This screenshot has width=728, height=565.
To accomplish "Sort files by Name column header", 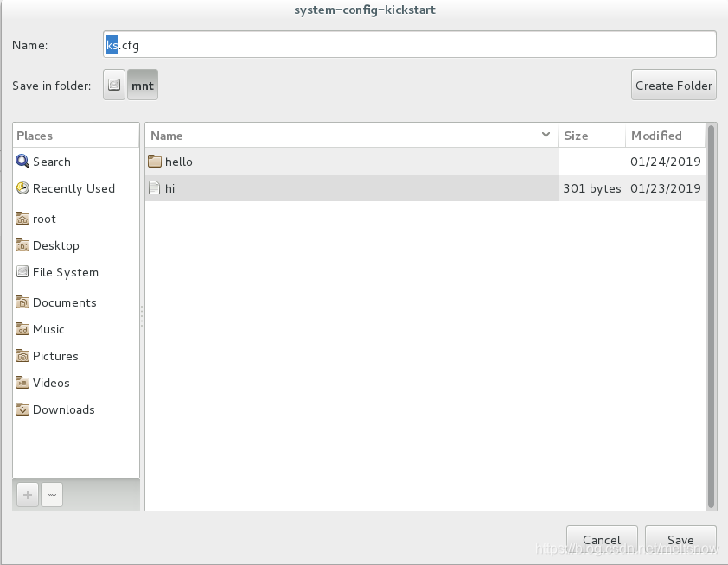I will 352,136.
